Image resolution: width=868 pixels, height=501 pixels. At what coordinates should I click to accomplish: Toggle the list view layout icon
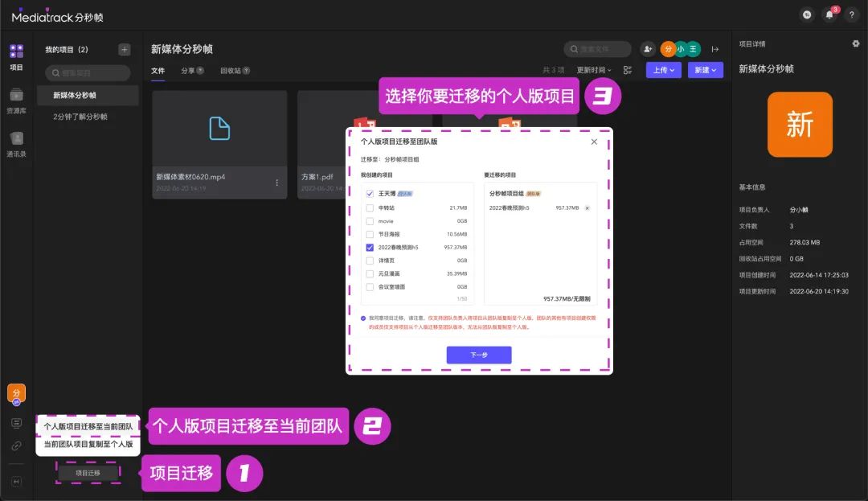(628, 71)
